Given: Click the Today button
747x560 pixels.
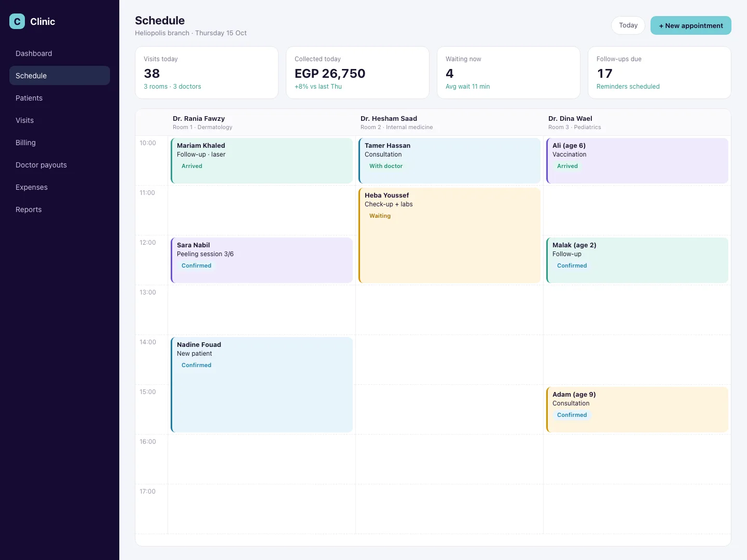Looking at the screenshot, I should point(628,25).
